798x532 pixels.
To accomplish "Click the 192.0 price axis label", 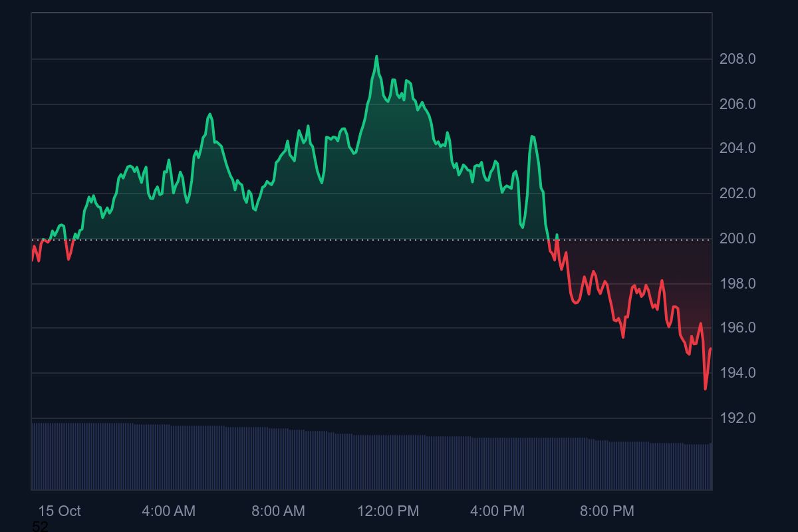I will (737, 418).
